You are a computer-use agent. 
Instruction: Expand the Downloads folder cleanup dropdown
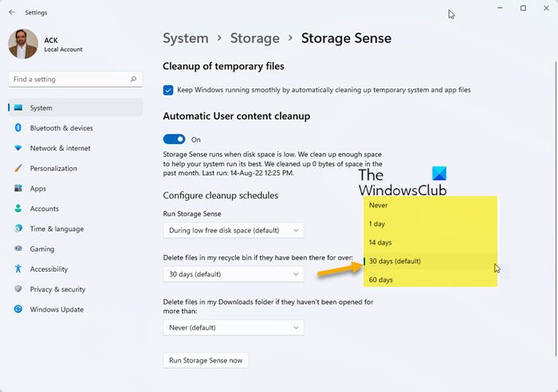[x=233, y=327]
